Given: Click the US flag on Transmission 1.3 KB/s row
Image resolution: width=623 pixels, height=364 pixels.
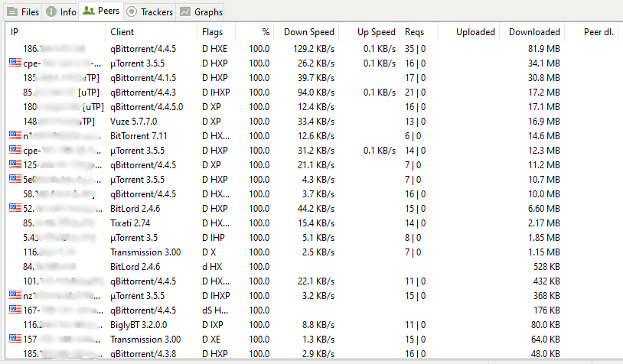Looking at the screenshot, I should (x=15, y=339).
